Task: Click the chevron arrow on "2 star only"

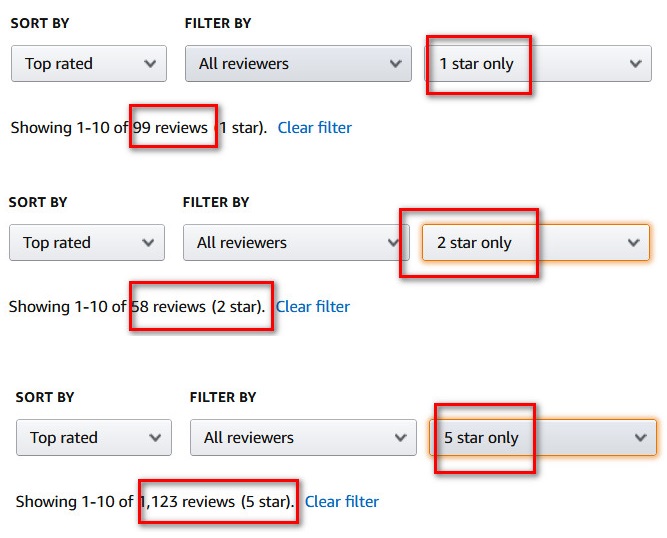Action: coord(632,243)
